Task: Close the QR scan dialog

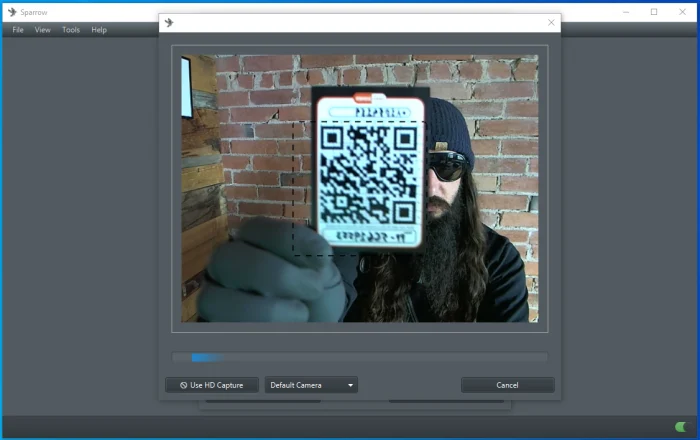Action: coord(551,22)
